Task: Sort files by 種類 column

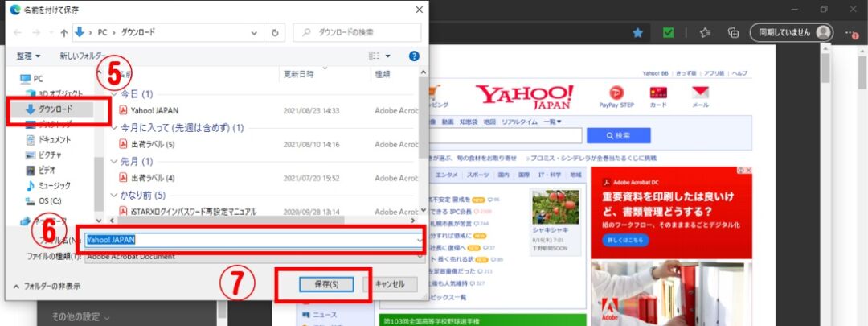Action: (383, 74)
